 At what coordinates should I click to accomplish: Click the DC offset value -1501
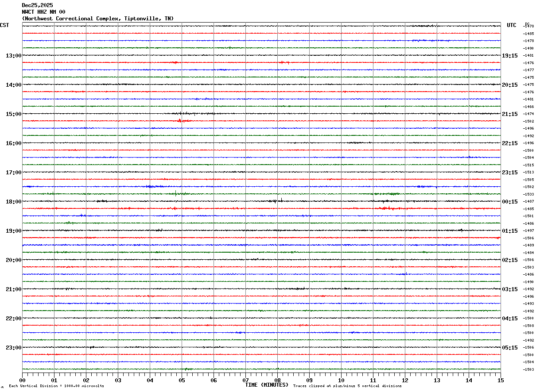click(x=528, y=216)
